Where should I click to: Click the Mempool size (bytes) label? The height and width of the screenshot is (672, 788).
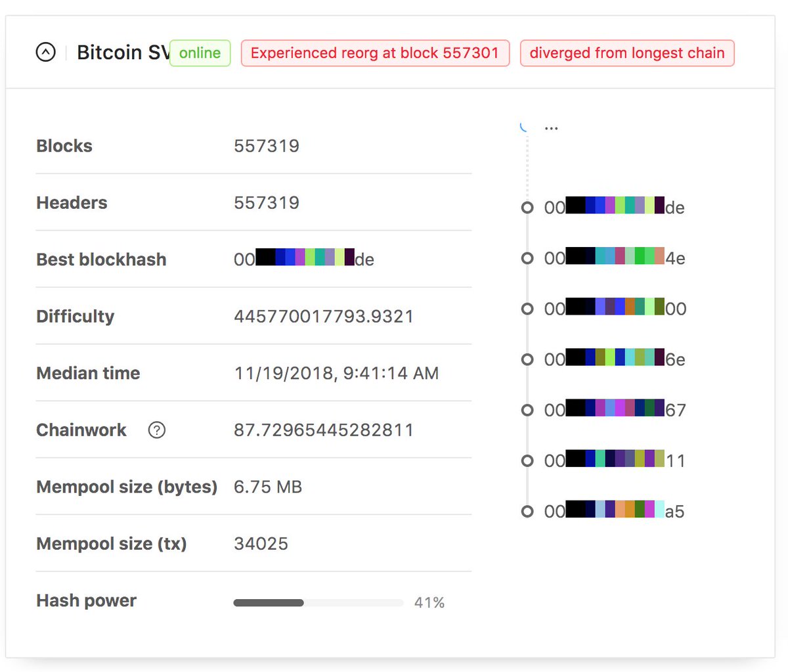pyautogui.click(x=127, y=487)
